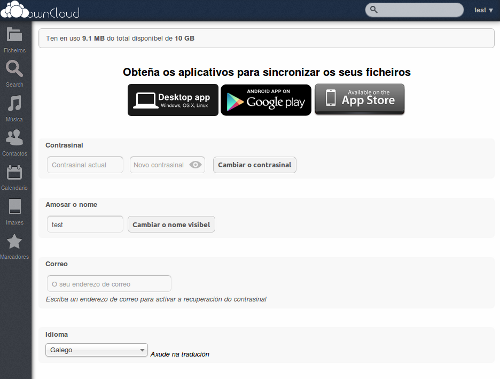Click Cambiar o contrasinal button
The width and height of the screenshot is (500, 379).
[255, 165]
